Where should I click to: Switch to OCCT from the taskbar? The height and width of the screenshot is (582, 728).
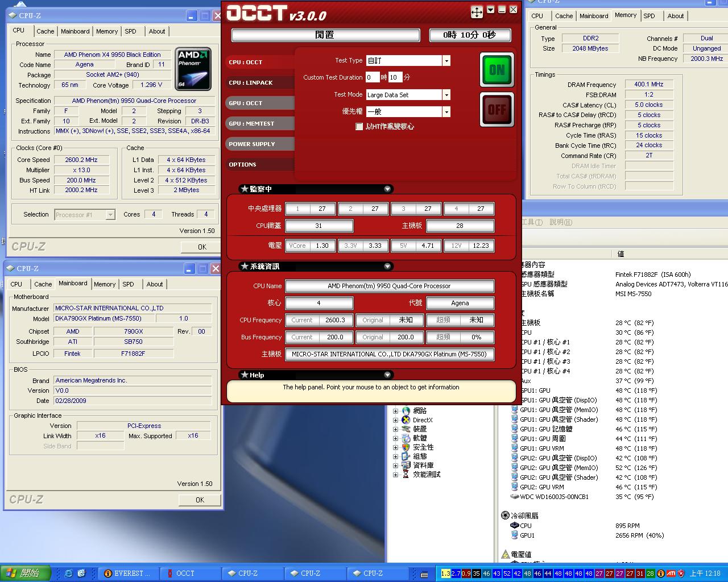click(x=191, y=573)
